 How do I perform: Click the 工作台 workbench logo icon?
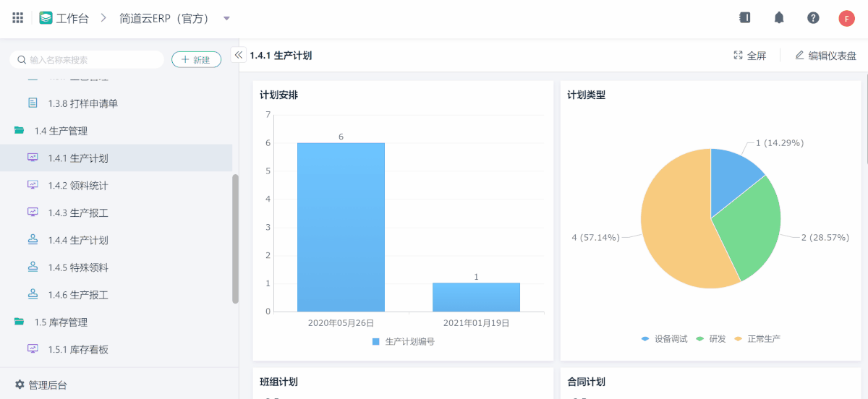[46, 18]
